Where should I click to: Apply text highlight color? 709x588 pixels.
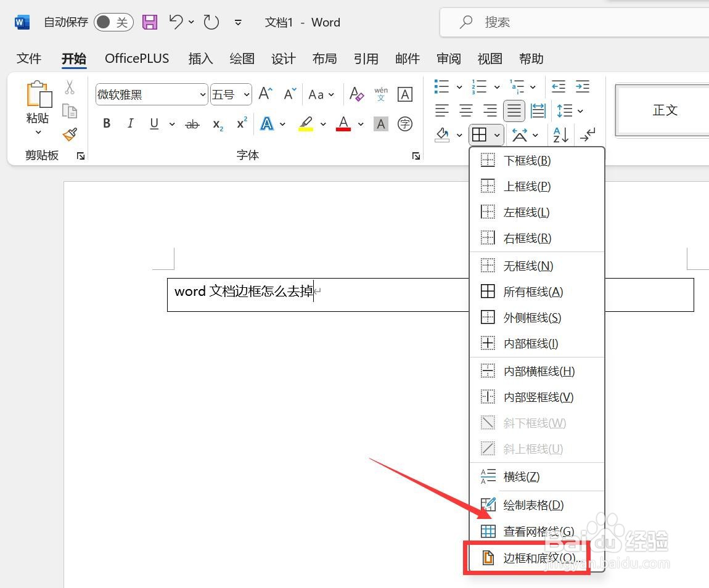(x=305, y=123)
